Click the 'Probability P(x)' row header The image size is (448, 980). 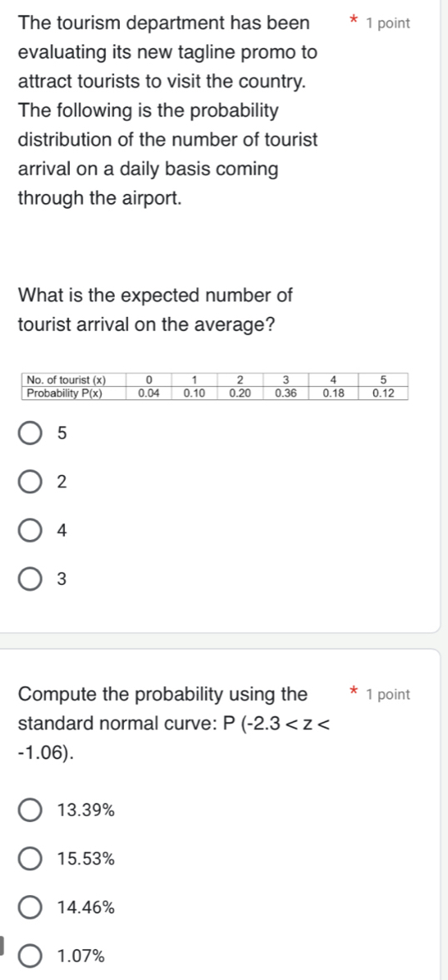tap(73, 393)
